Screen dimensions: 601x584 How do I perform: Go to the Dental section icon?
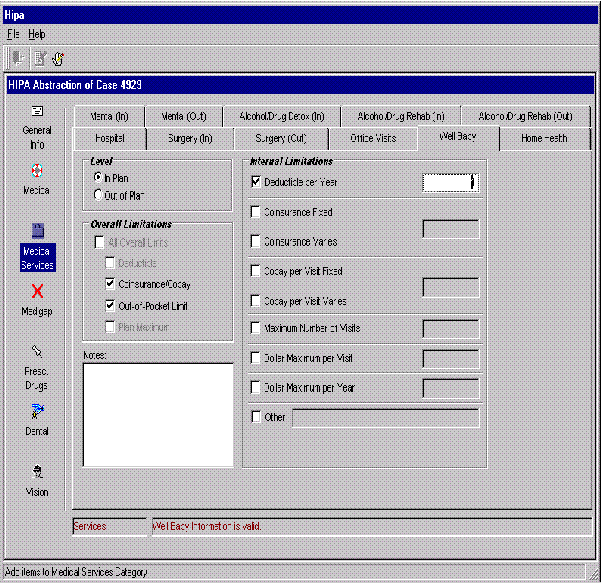click(x=37, y=411)
